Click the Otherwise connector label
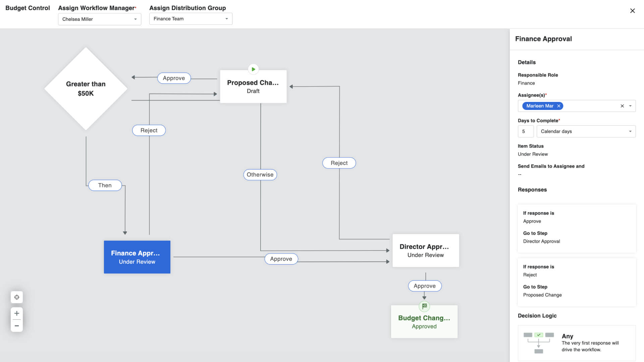The height and width of the screenshot is (362, 644). click(x=260, y=175)
